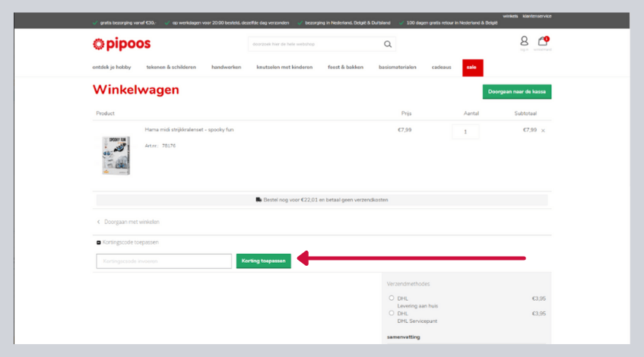Click the Hama midi strijkkralenset product name
The height and width of the screenshot is (357, 644).
point(189,130)
